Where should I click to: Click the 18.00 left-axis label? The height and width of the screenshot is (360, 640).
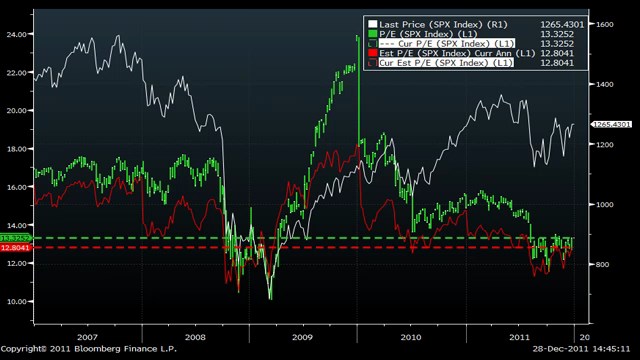point(17,149)
